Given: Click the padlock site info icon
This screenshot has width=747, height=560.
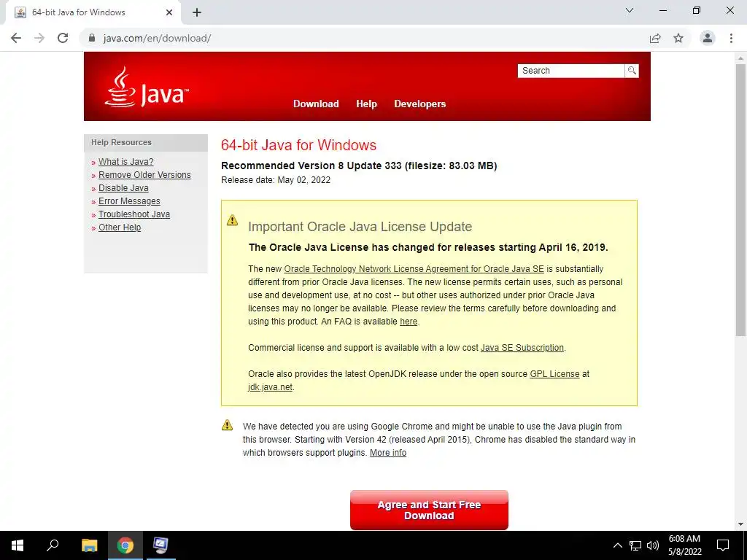Looking at the screenshot, I should [92, 38].
